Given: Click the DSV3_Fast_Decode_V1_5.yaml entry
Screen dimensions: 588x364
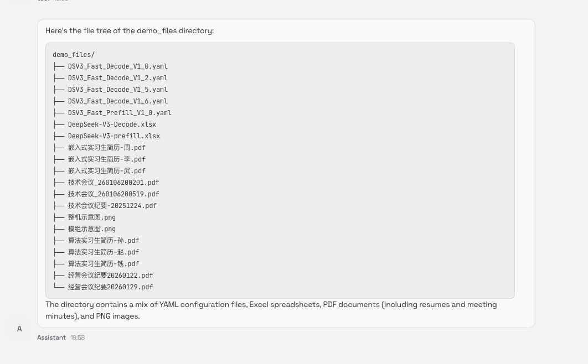Looking at the screenshot, I should tap(117, 90).
